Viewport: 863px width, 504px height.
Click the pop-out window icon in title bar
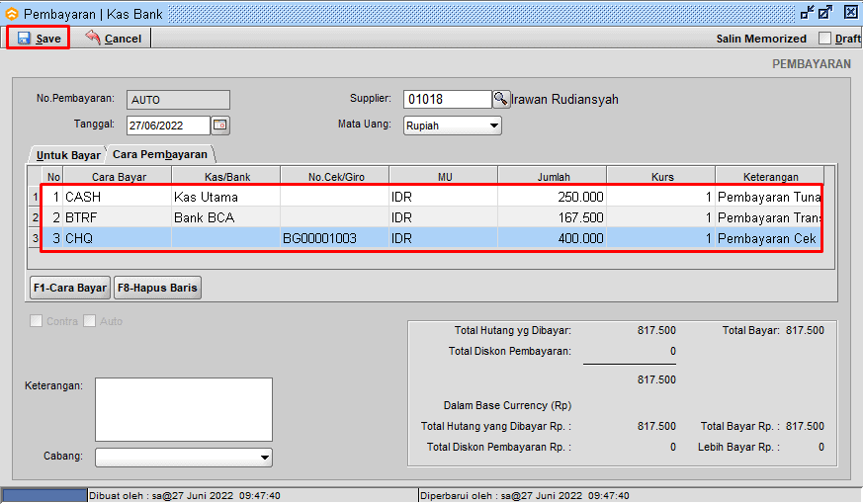coord(825,12)
